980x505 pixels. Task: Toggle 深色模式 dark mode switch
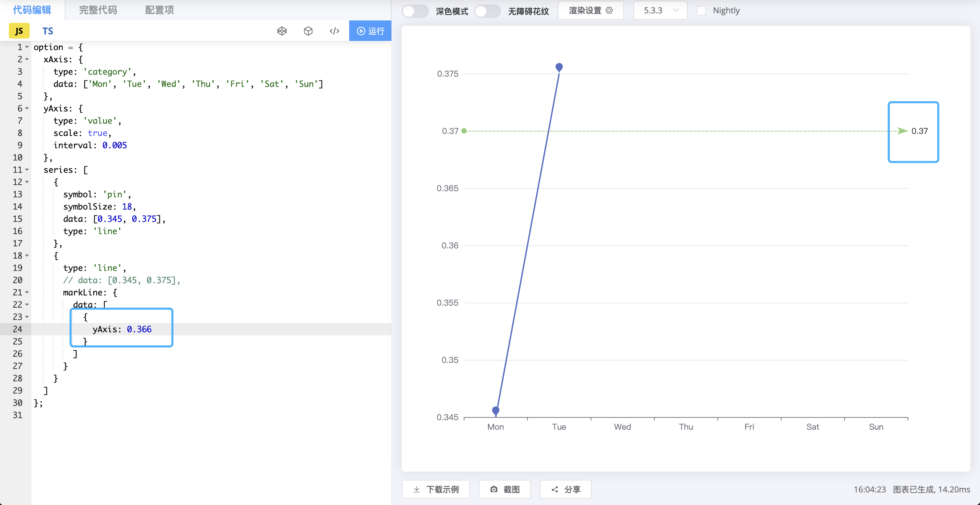[x=415, y=11]
